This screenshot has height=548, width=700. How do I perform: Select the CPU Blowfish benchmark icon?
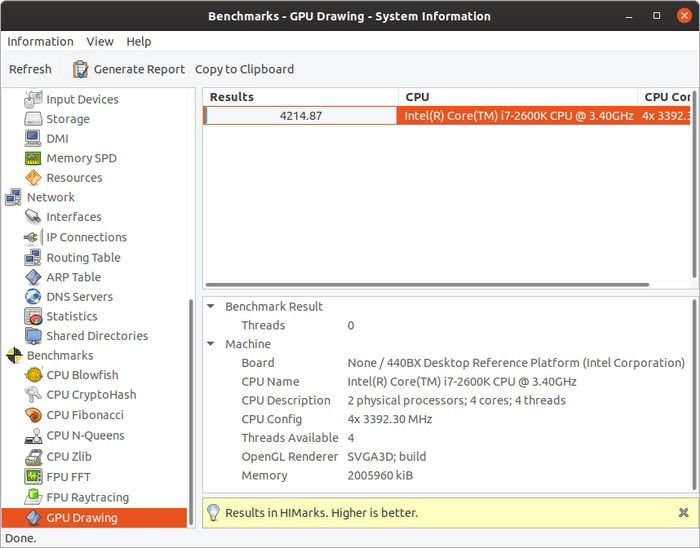click(x=33, y=375)
